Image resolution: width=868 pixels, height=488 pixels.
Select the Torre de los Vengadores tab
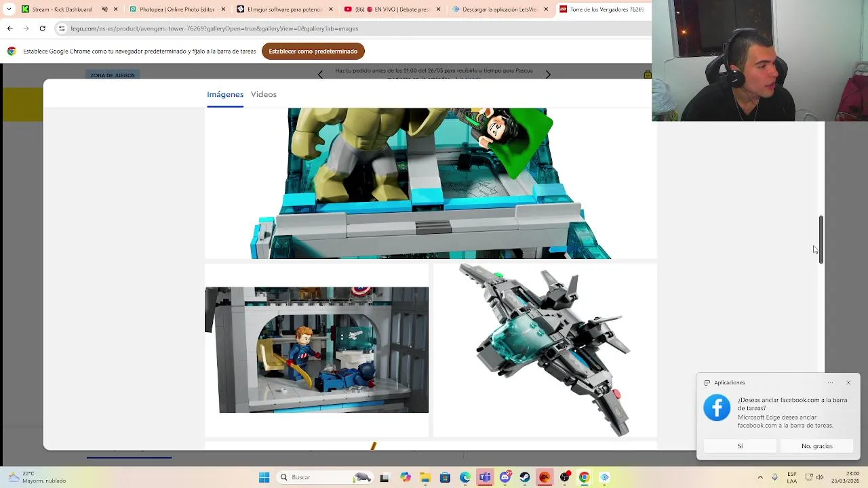[x=601, y=9]
